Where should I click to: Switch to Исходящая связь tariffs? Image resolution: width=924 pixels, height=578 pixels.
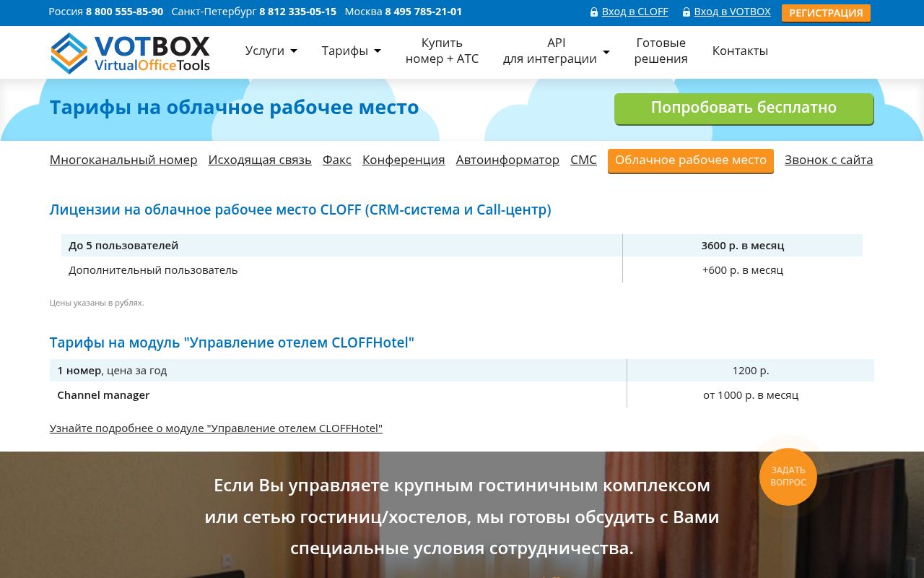pos(260,160)
